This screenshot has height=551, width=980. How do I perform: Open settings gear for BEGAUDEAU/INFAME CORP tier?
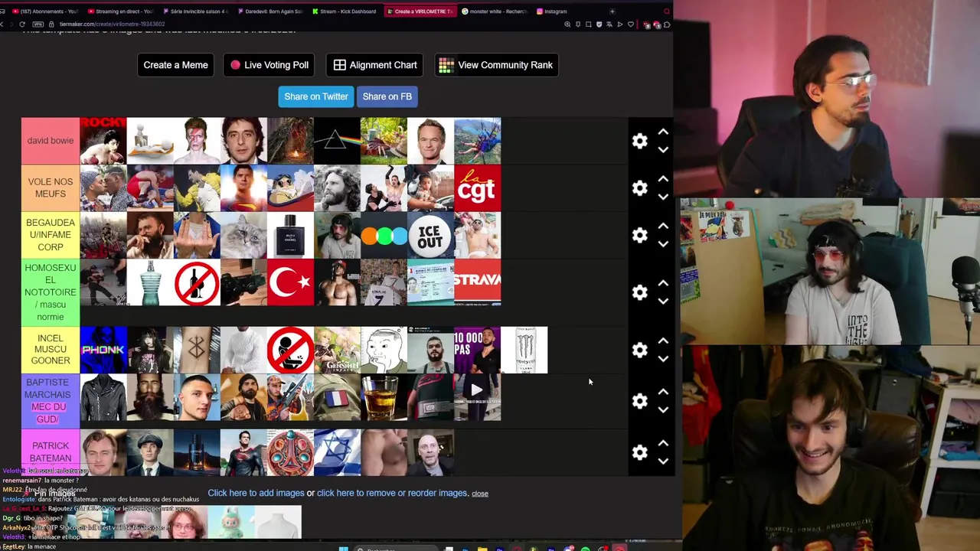[639, 235]
